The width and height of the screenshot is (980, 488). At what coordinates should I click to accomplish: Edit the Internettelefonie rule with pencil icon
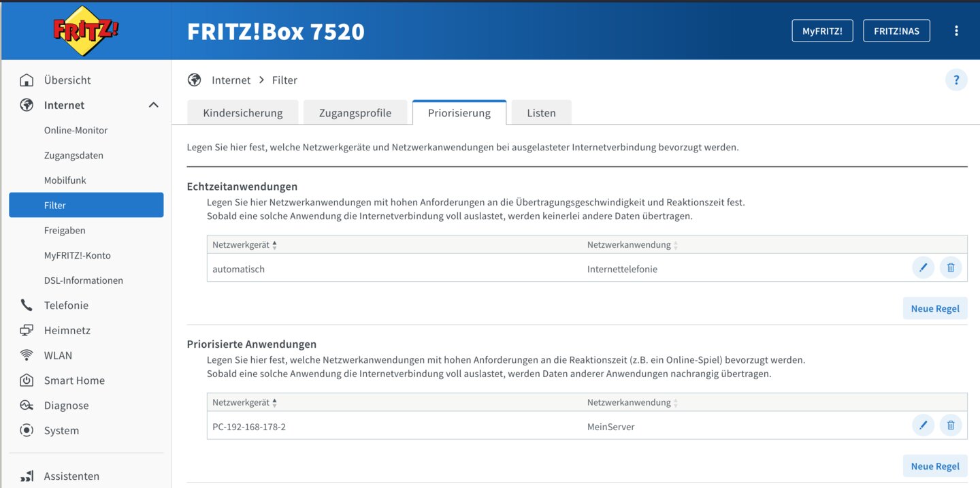923,268
